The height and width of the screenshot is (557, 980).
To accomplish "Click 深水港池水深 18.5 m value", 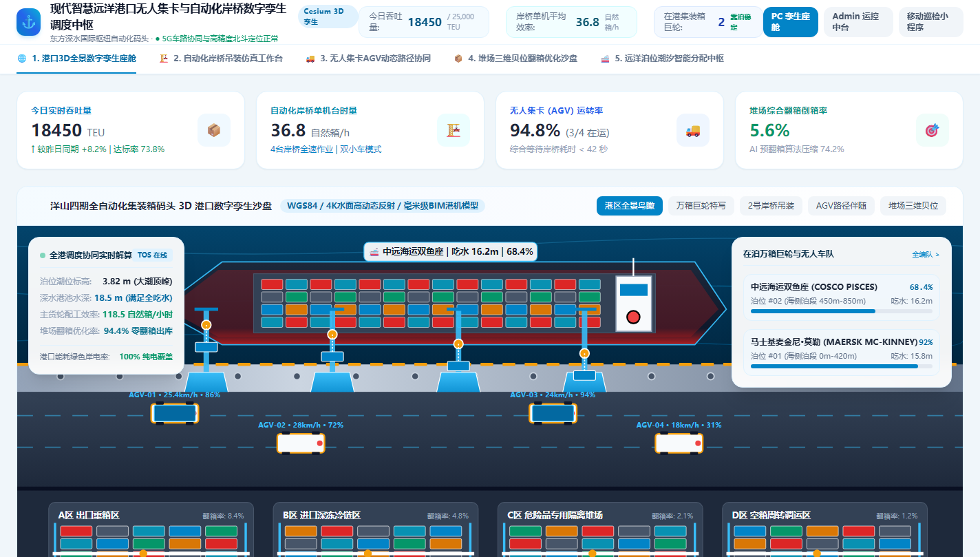I will click(x=133, y=297).
